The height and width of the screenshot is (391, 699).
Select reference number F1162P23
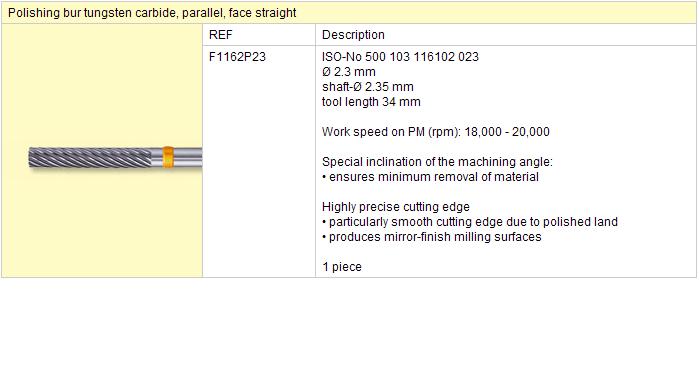pos(237,57)
